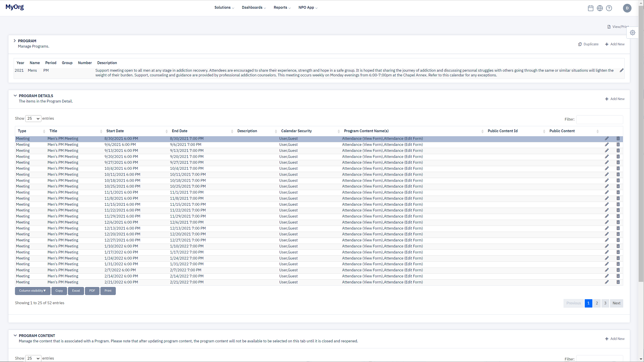Image resolution: width=644 pixels, height=362 pixels.
Task: Expand the PROGRAM section chevron
Action: point(15,41)
